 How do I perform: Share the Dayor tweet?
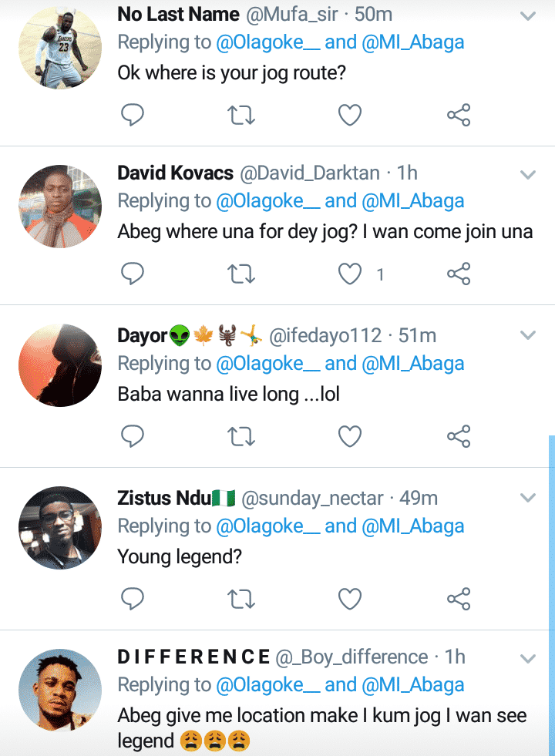(x=459, y=437)
